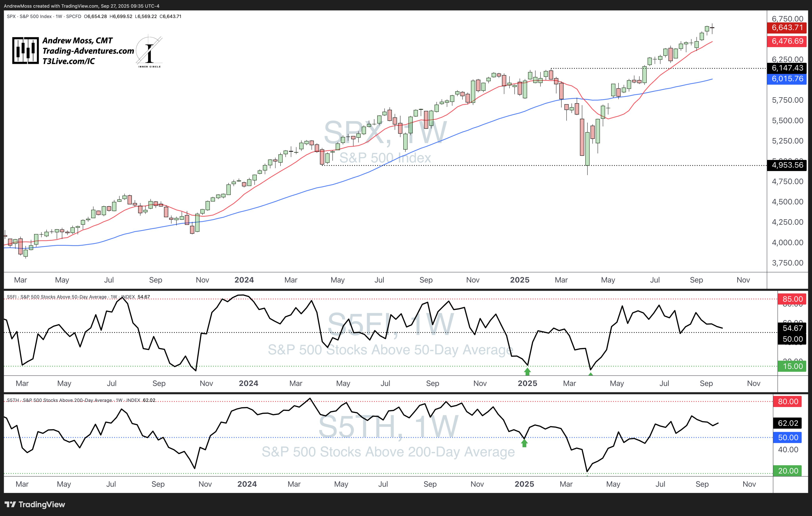The width and height of the screenshot is (812, 516).
Task: Click the T3Live.com/IC text
Action: point(68,61)
